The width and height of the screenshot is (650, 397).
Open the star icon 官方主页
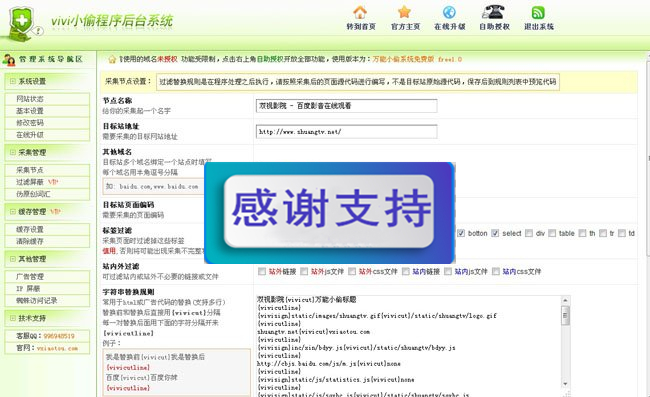click(x=404, y=12)
